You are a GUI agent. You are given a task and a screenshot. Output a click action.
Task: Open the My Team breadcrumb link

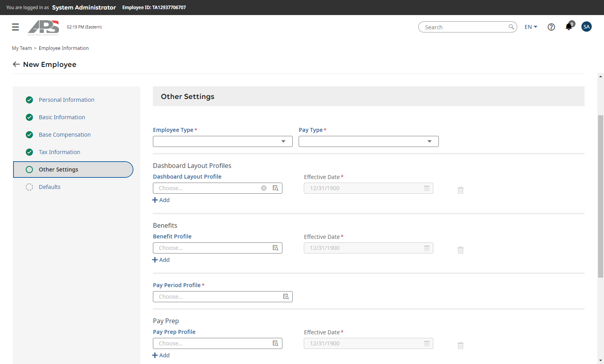[22, 48]
